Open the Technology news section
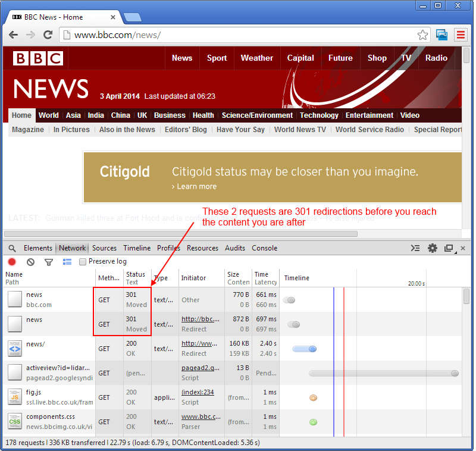 319,115
